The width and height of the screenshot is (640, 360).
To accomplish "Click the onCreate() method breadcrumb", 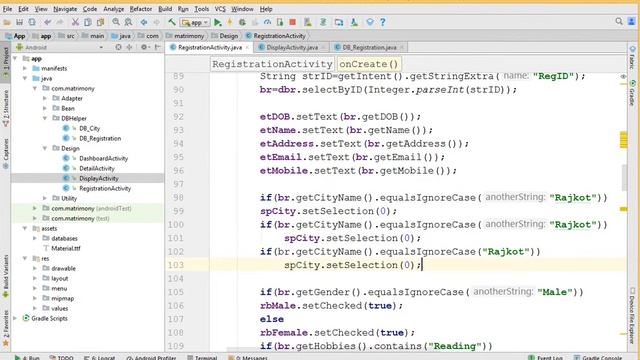I will tap(368, 64).
